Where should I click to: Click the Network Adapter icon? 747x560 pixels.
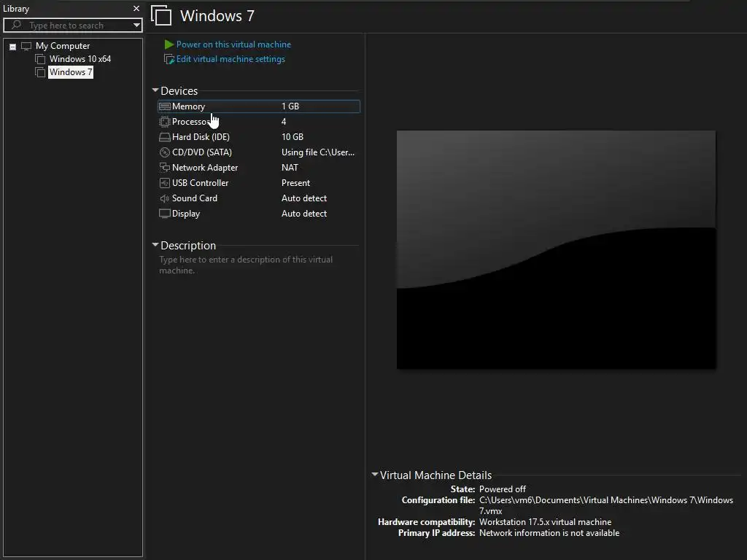pos(165,168)
